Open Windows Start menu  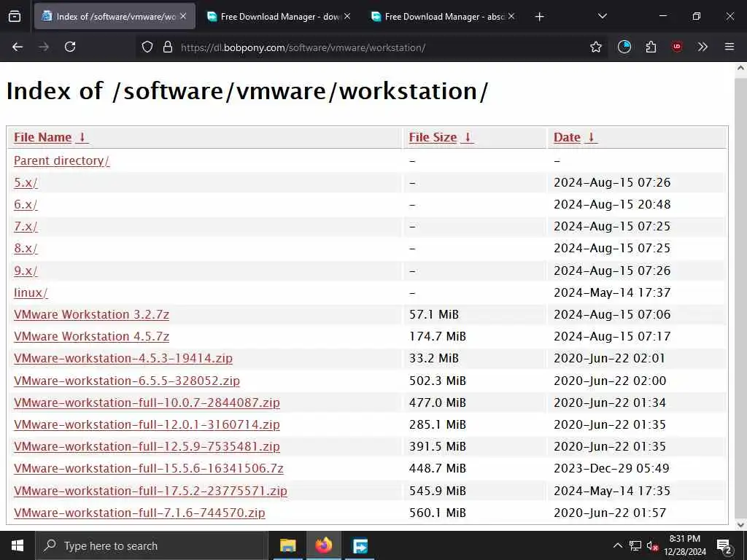[x=18, y=545]
